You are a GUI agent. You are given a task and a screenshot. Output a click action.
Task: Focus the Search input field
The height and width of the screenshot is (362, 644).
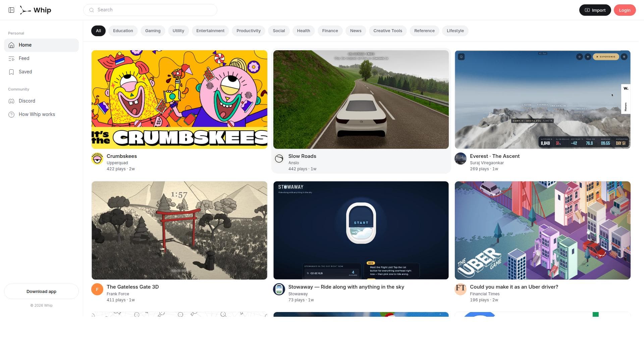150,10
